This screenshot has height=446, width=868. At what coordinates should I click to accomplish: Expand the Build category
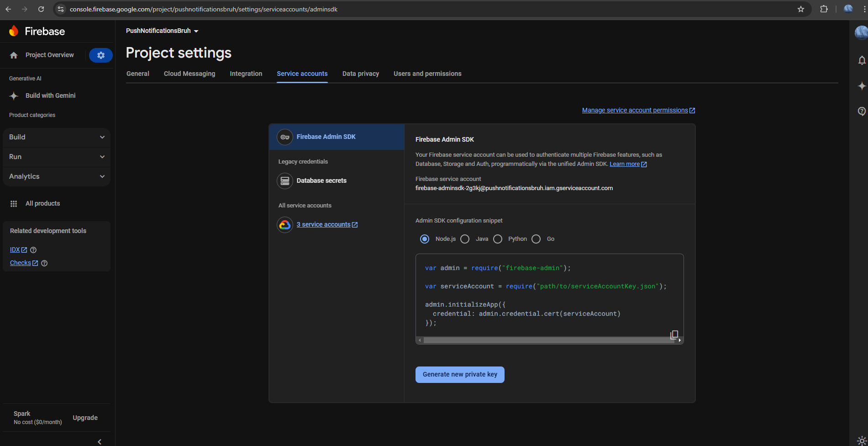[57, 137]
